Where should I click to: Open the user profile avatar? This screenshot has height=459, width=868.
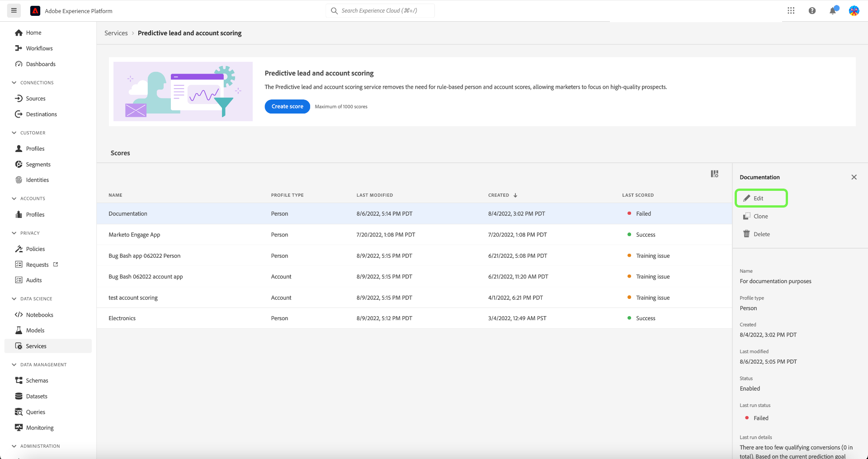pyautogui.click(x=854, y=11)
